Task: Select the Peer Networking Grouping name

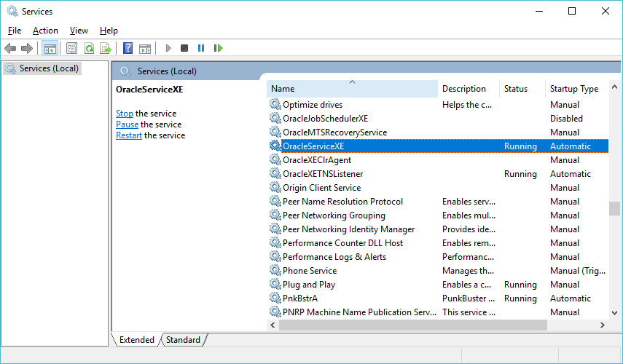Action: (334, 215)
